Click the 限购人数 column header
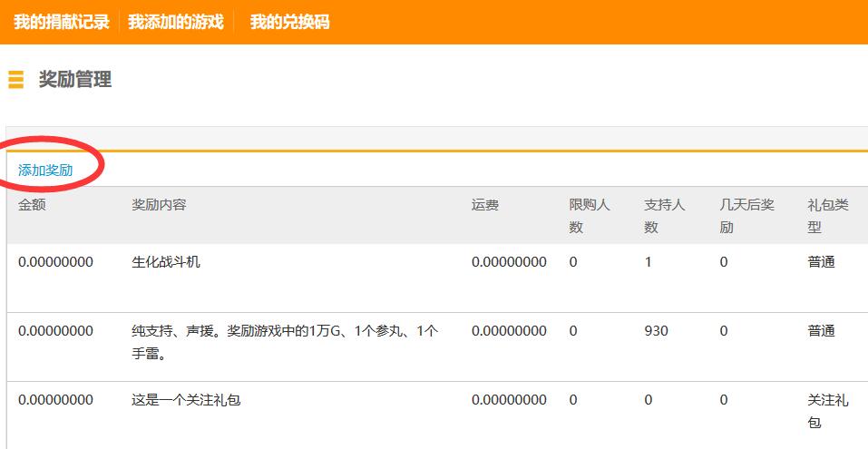The height and width of the screenshot is (449, 868). click(590, 216)
